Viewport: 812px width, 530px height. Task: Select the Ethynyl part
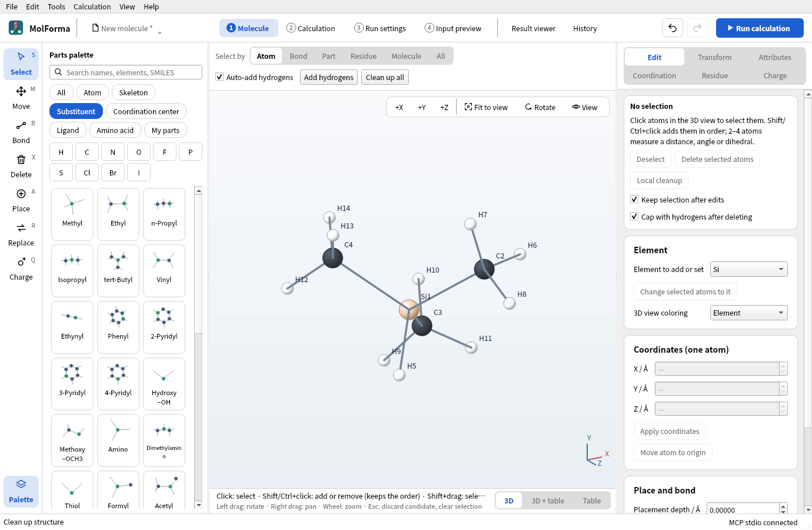tap(72, 327)
